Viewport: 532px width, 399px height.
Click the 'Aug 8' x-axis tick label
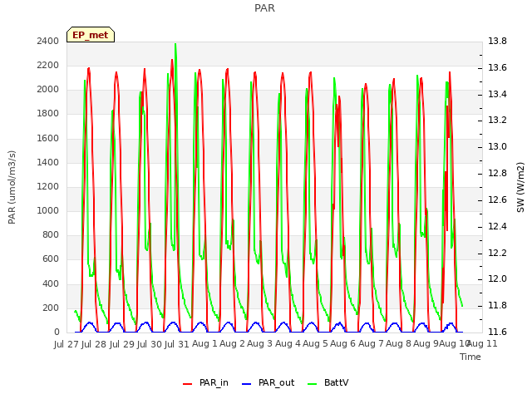click(x=398, y=343)
